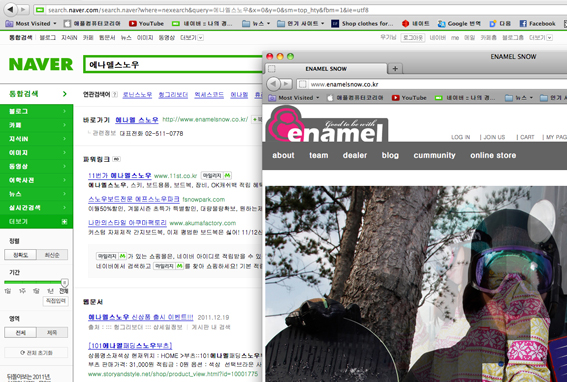This screenshot has width=567, height=382.
Task: Open 뉴스 bookmark folder in ENAMEL SNOW window
Action: tap(519, 98)
